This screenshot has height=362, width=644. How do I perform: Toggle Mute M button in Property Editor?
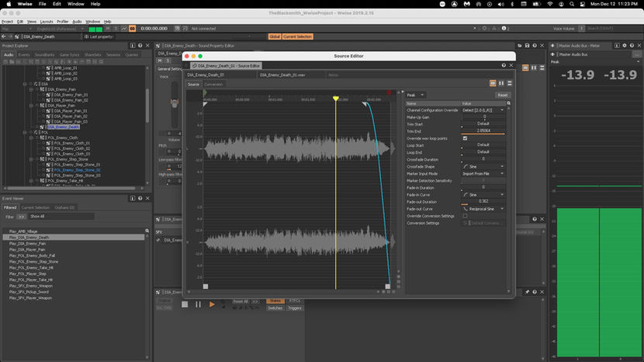coord(160,61)
